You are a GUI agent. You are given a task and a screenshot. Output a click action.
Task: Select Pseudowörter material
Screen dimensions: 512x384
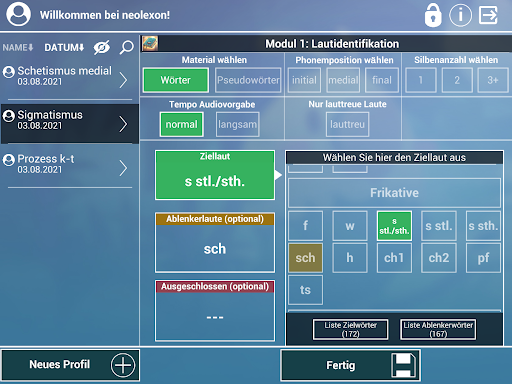point(248,80)
